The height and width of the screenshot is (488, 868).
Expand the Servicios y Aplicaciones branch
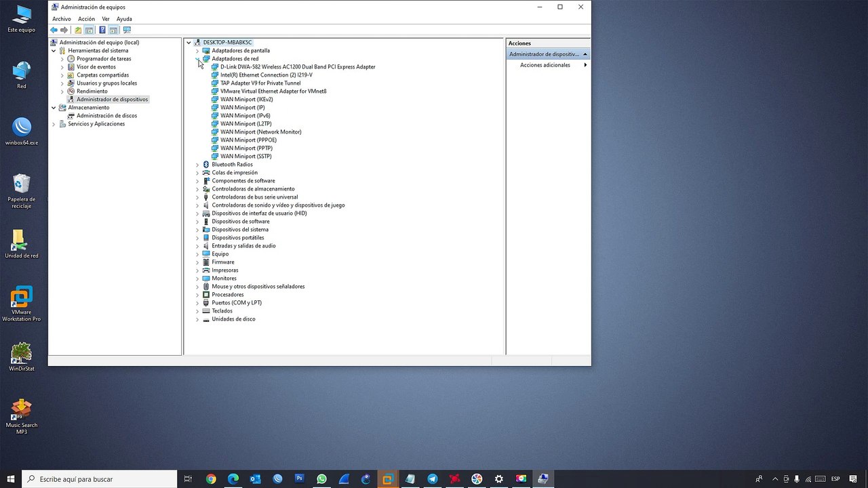pos(54,124)
